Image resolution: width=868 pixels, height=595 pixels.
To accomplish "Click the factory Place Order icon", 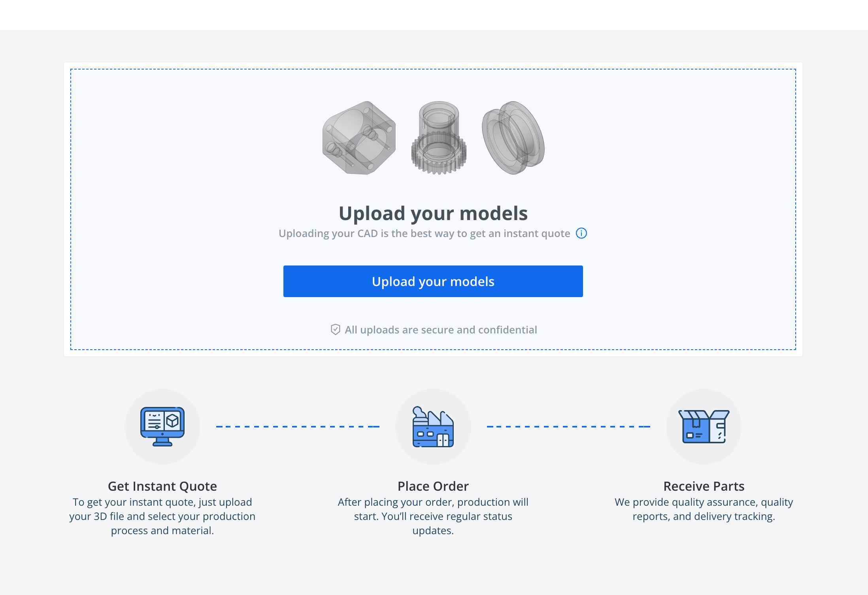I will click(x=433, y=427).
